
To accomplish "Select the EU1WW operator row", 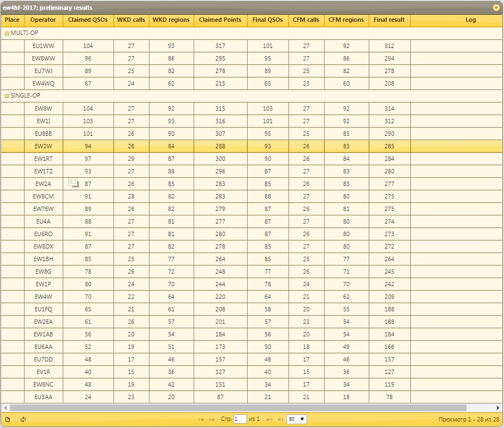I will click(43, 46).
